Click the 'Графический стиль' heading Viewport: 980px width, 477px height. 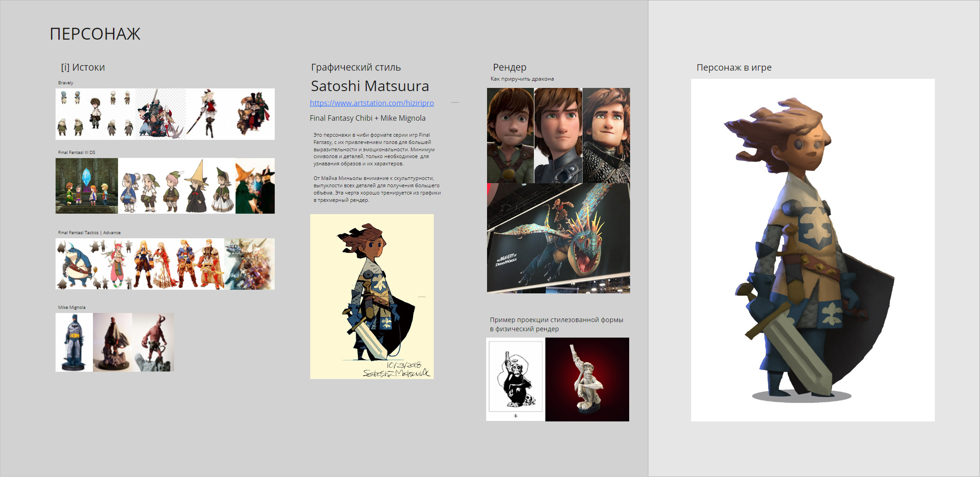click(356, 67)
